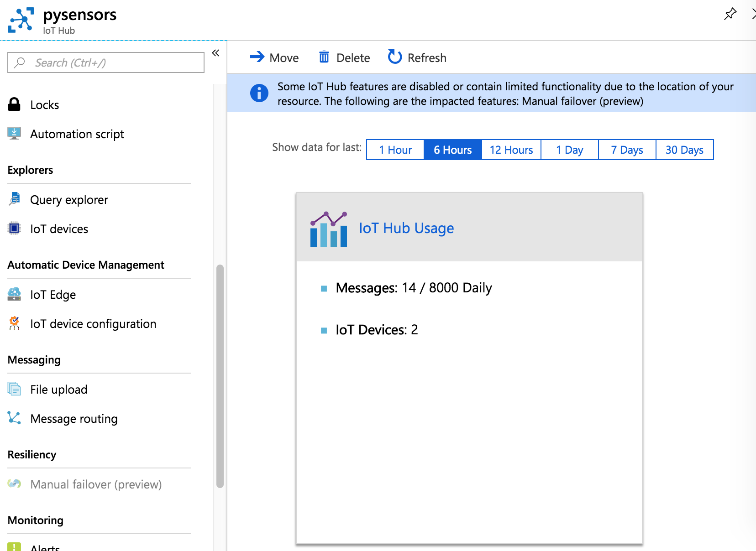The width and height of the screenshot is (756, 551).
Task: Open the IoT devices chip icon
Action: point(14,229)
